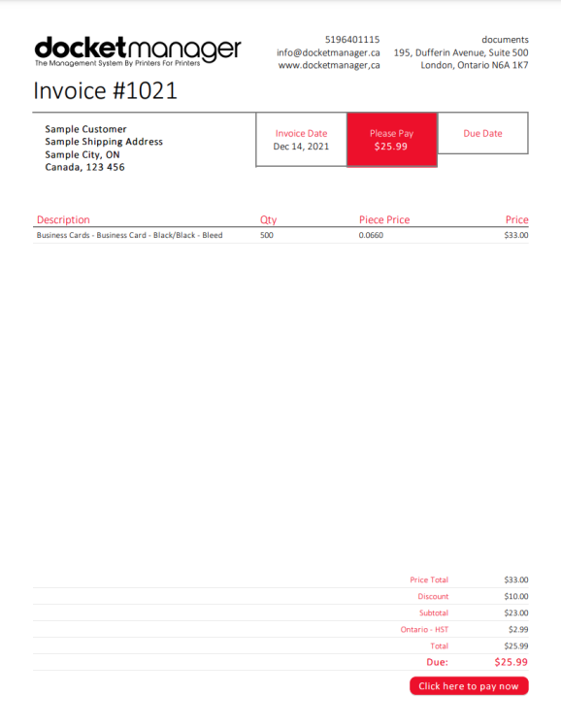Image resolution: width=561 pixels, height=728 pixels.
Task: Click the Sample Customer name
Action: click(85, 129)
